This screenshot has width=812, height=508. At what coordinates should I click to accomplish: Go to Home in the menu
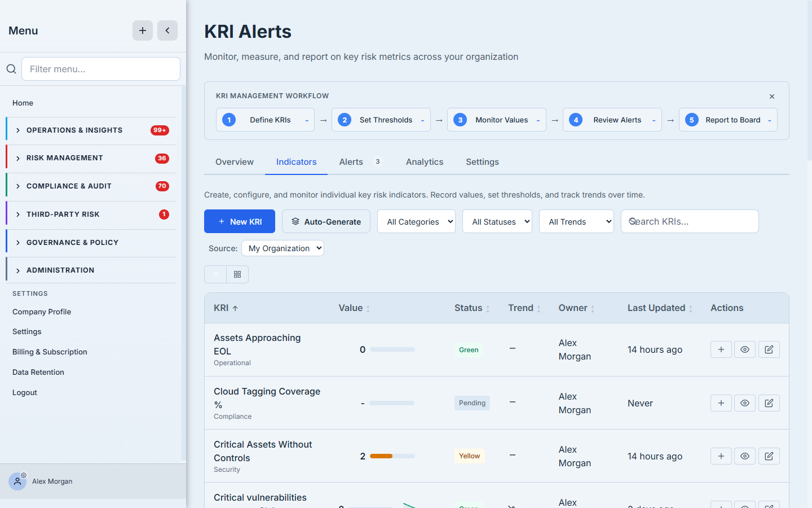[23, 103]
